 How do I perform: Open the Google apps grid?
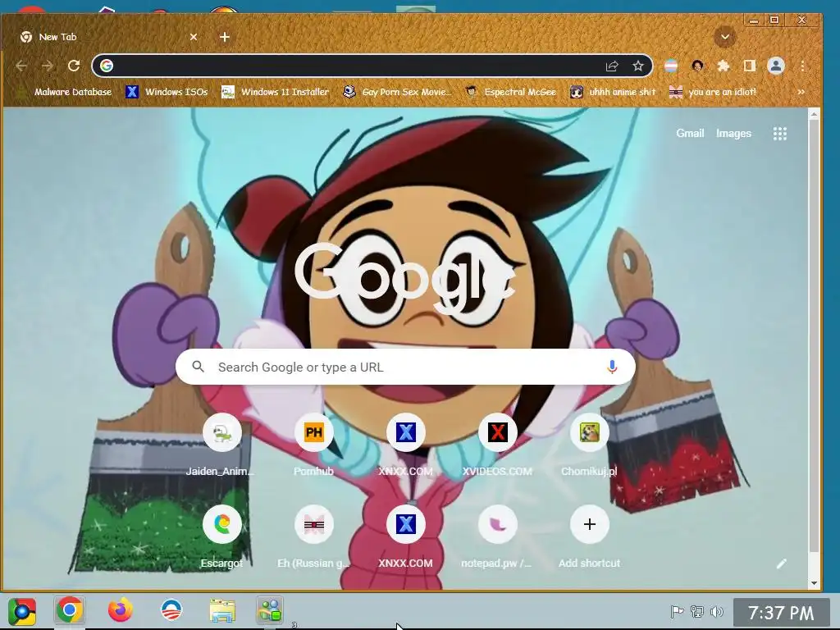780,134
